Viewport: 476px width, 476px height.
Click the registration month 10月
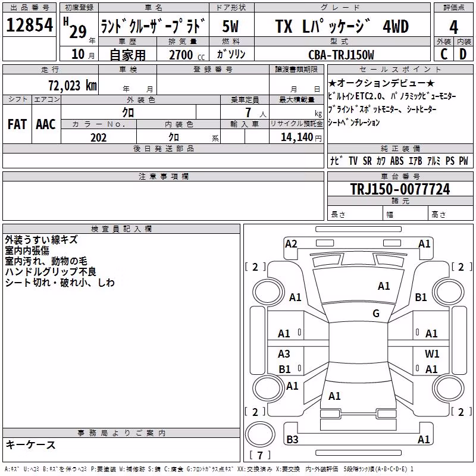83,54
